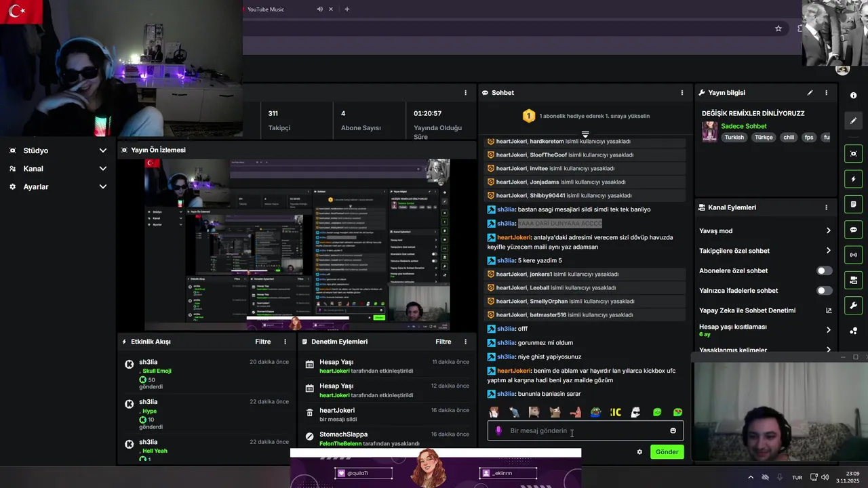Toggle Yalnızca ifadelerle sohbet switch

(824, 291)
